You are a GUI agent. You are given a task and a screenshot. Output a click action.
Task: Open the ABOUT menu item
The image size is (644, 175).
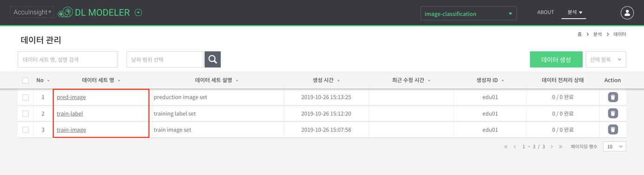pos(545,12)
